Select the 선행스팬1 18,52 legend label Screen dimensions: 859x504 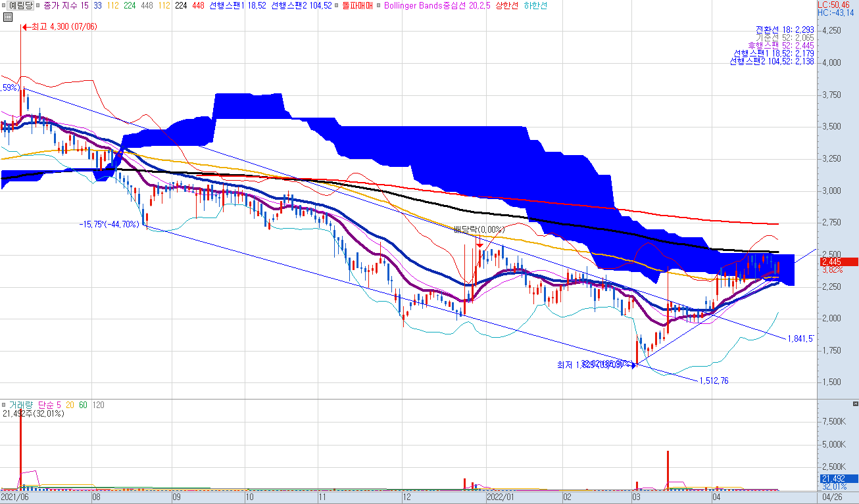point(237,5)
